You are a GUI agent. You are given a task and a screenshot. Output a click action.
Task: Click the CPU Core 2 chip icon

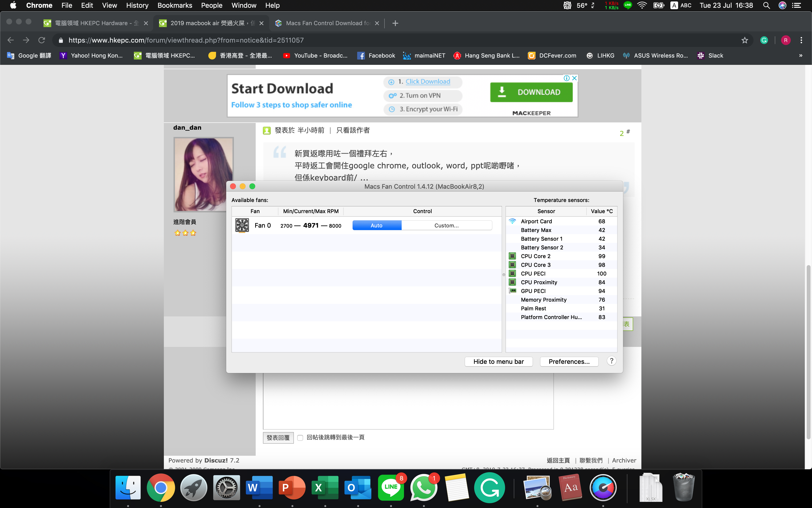click(512, 256)
